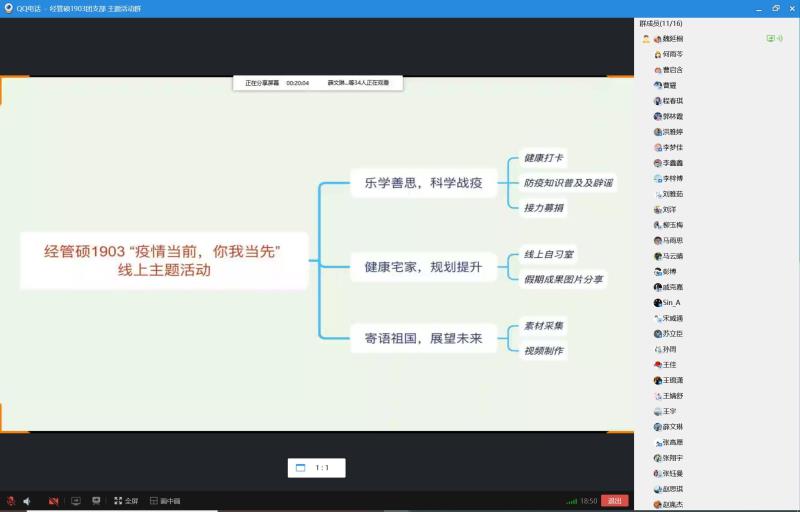This screenshot has height=512, width=800.
Task: Unmute the red microphone icon
Action: point(11,500)
